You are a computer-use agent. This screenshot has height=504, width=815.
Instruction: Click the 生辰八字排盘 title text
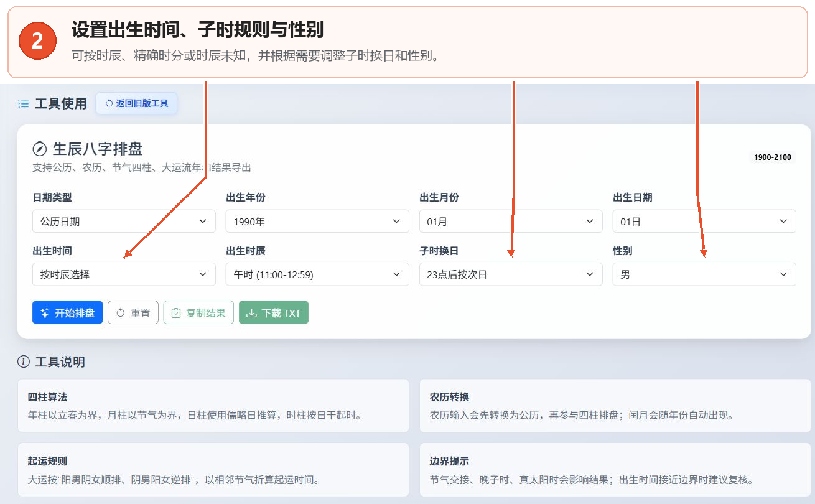tap(98, 149)
